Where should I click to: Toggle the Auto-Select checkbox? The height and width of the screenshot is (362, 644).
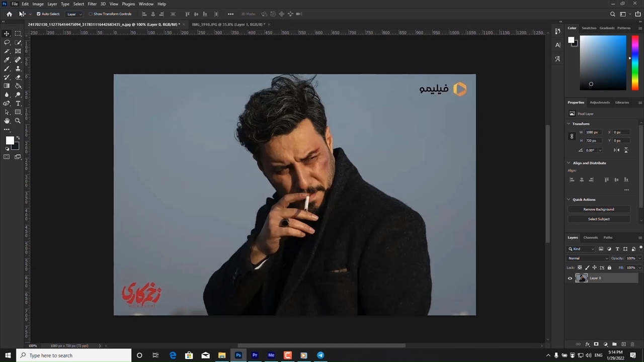point(38,14)
